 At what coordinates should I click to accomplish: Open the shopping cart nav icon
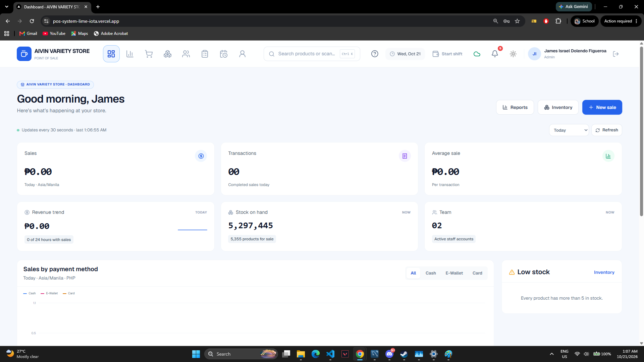tap(149, 54)
